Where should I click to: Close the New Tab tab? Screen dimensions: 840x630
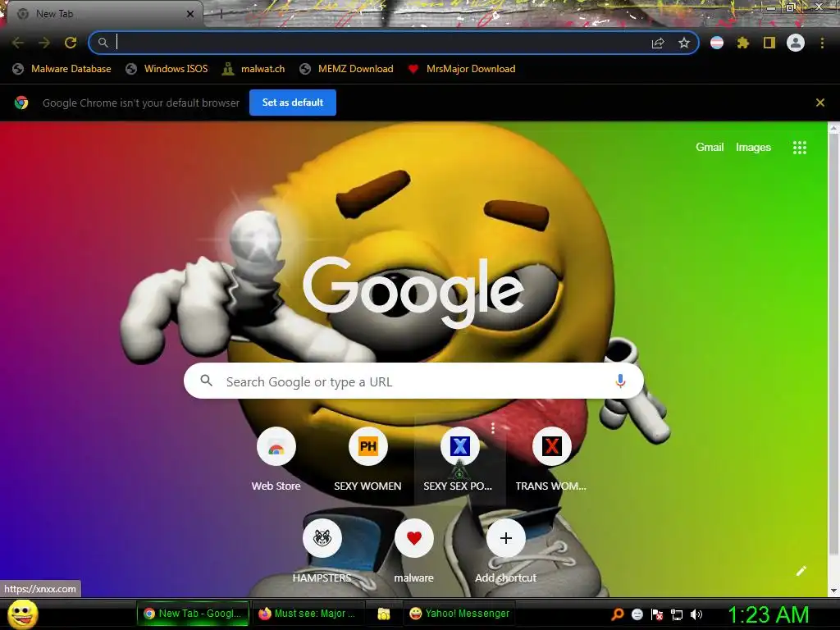coord(190,14)
